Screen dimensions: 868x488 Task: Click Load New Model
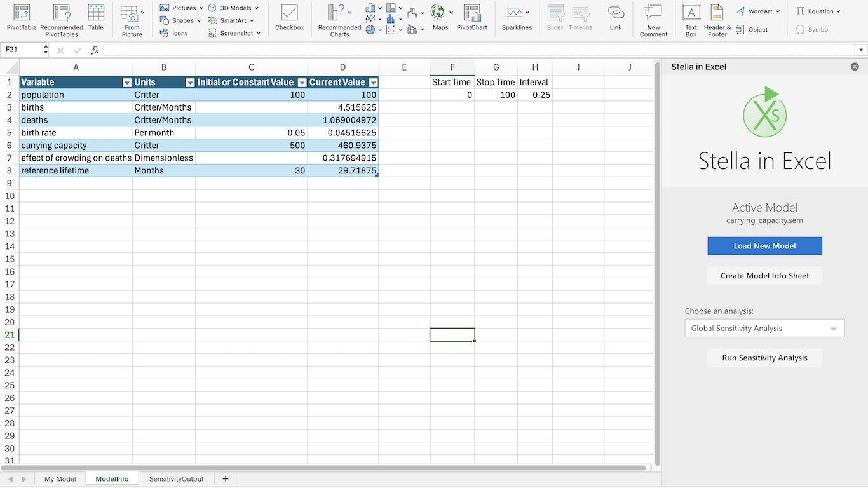pos(764,246)
